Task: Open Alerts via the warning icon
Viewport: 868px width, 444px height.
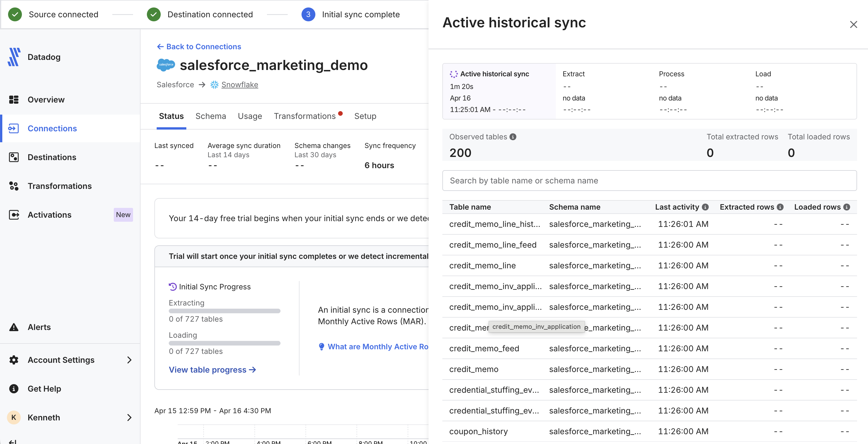Action: (14, 327)
